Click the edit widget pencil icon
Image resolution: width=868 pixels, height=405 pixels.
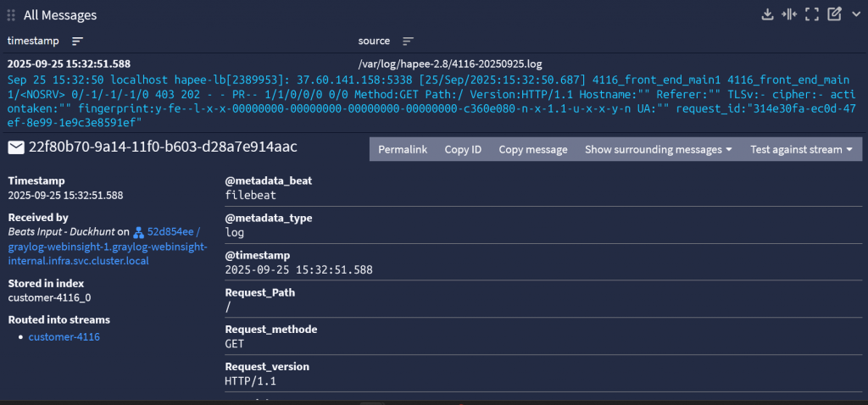coord(834,14)
